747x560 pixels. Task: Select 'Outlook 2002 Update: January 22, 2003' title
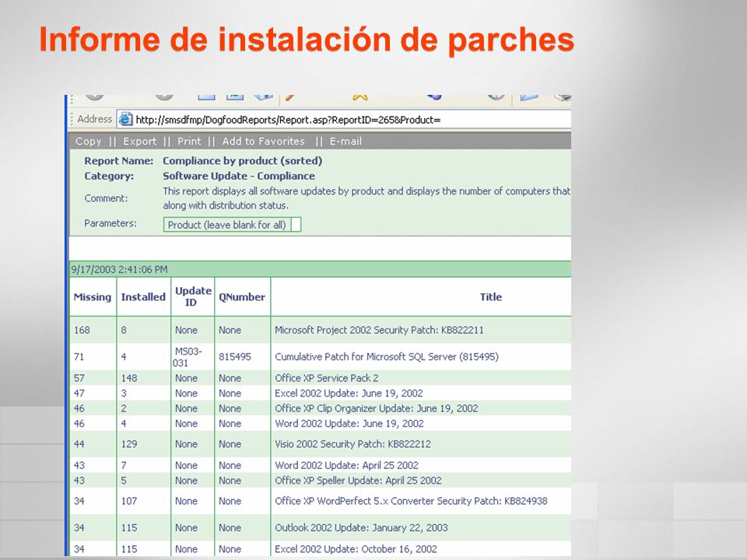click(x=362, y=527)
